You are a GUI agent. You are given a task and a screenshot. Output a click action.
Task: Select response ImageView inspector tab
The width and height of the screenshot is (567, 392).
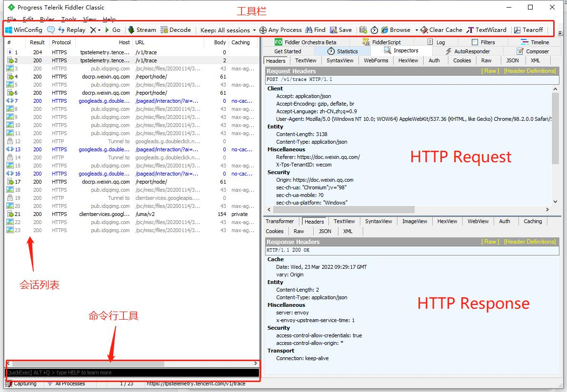pyautogui.click(x=414, y=222)
